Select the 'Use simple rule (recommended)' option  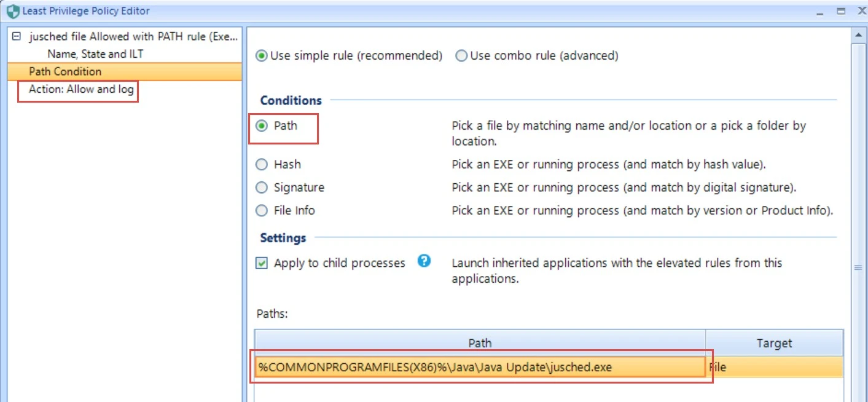tap(260, 55)
